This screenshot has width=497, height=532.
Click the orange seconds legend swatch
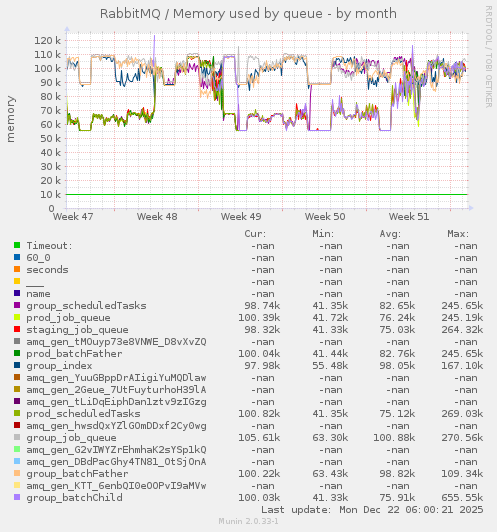pyautogui.click(x=17, y=269)
